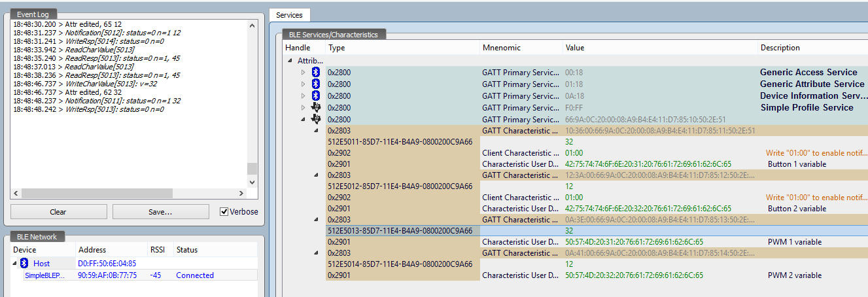Image resolution: width=868 pixels, height=297 pixels.
Task: Click log line WriteRsp[5013]: status=0 n=0
Action: pos(88,109)
